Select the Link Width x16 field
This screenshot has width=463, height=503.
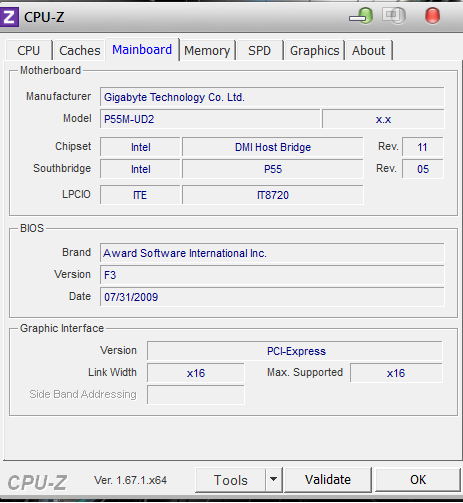click(196, 373)
